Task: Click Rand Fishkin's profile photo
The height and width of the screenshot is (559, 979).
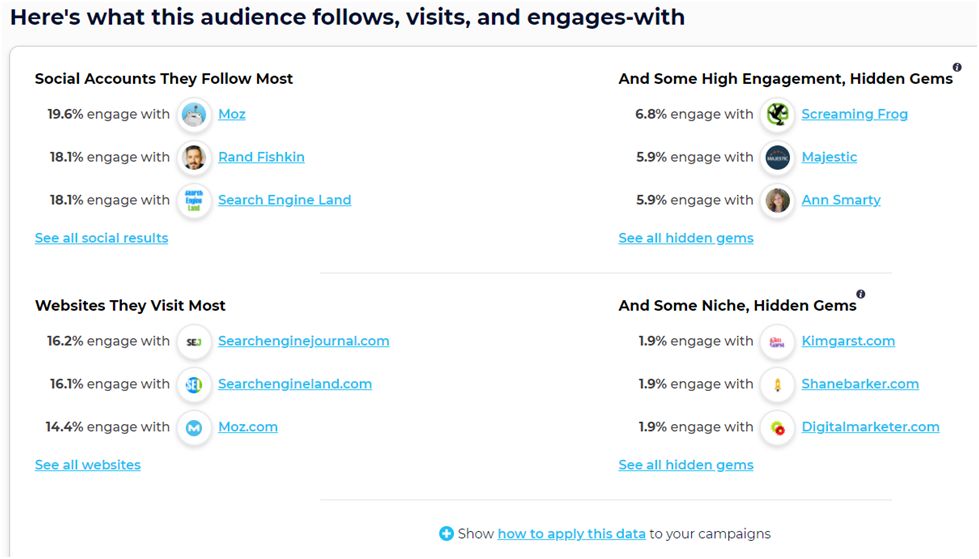Action: coord(194,157)
